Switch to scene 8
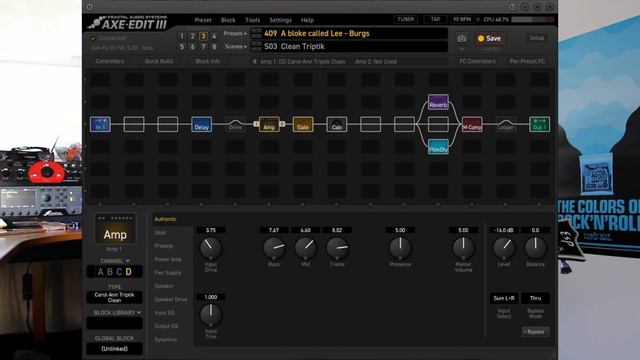Viewport: 640px width, 360px height. coord(214,47)
